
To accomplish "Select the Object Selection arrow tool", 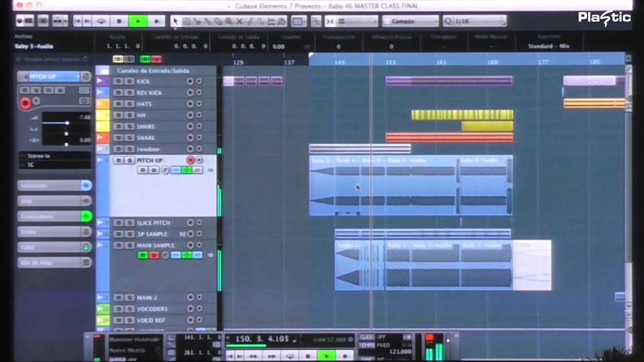I will (176, 21).
